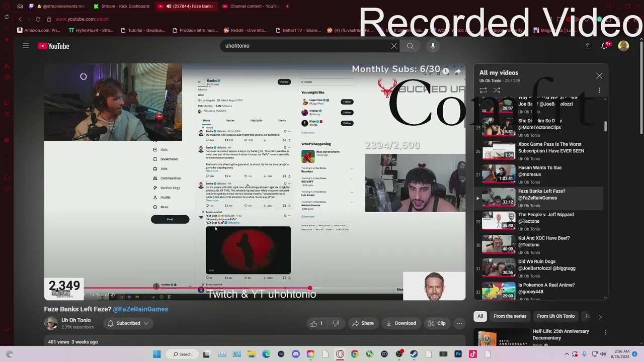Open the YouTube guide hamburger menu

pos(26,46)
